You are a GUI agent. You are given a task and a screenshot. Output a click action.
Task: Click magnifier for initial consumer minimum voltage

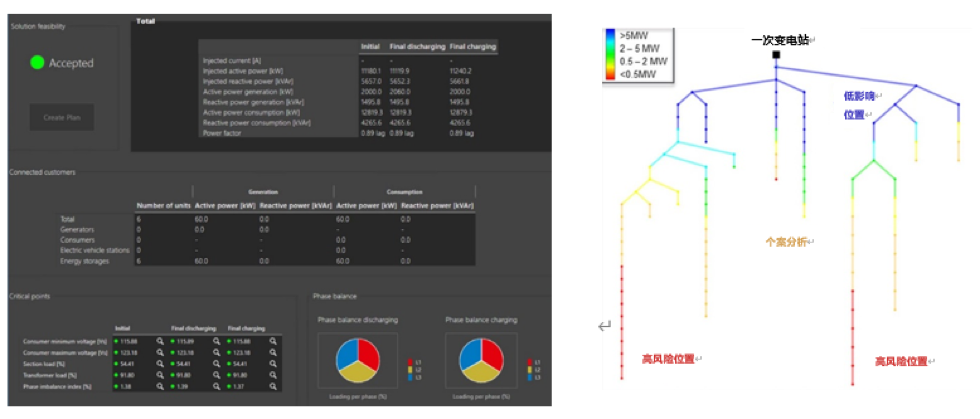pyautogui.click(x=159, y=341)
